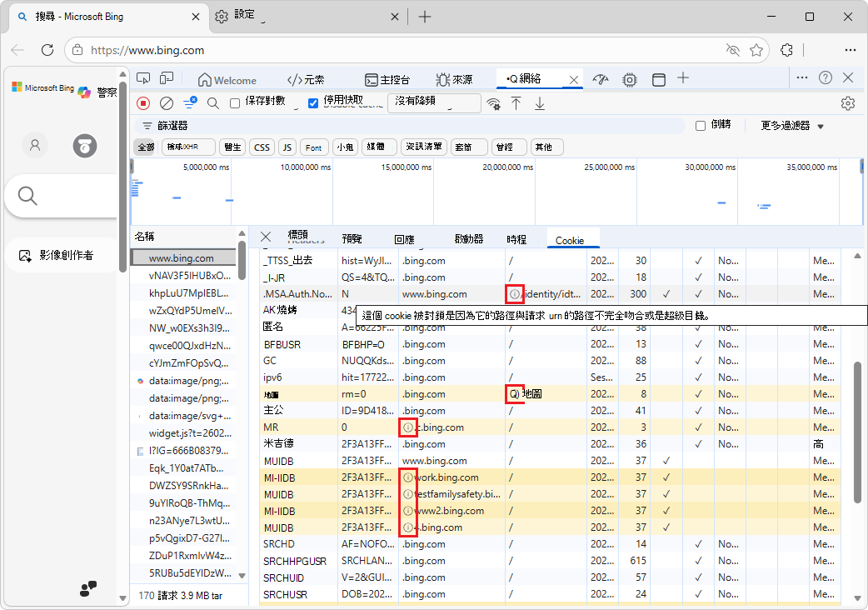
Task: Open the network request search
Action: [212, 102]
